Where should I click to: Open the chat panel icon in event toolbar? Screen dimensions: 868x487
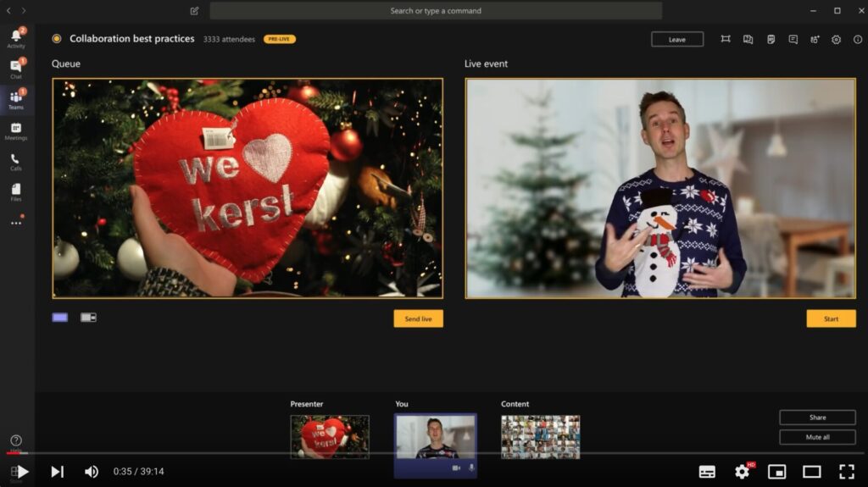pos(793,39)
